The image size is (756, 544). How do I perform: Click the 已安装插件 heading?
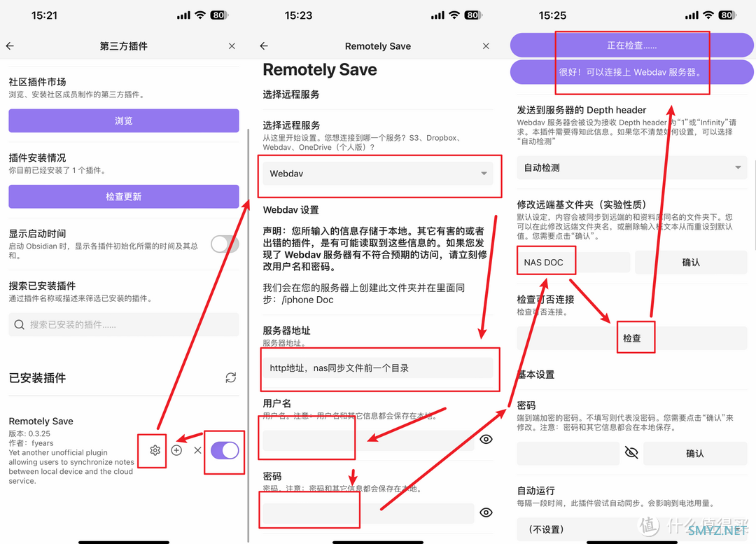coord(37,377)
